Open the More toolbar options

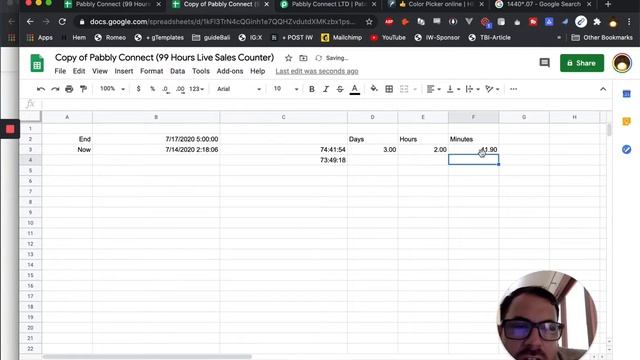click(x=513, y=89)
